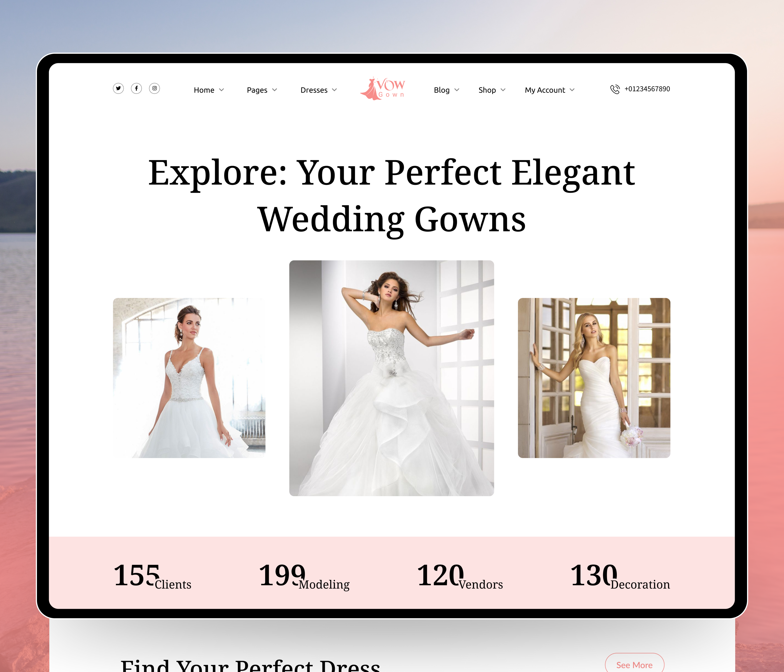This screenshot has width=784, height=672.
Task: Open the Instagram icon
Action: 155,88
